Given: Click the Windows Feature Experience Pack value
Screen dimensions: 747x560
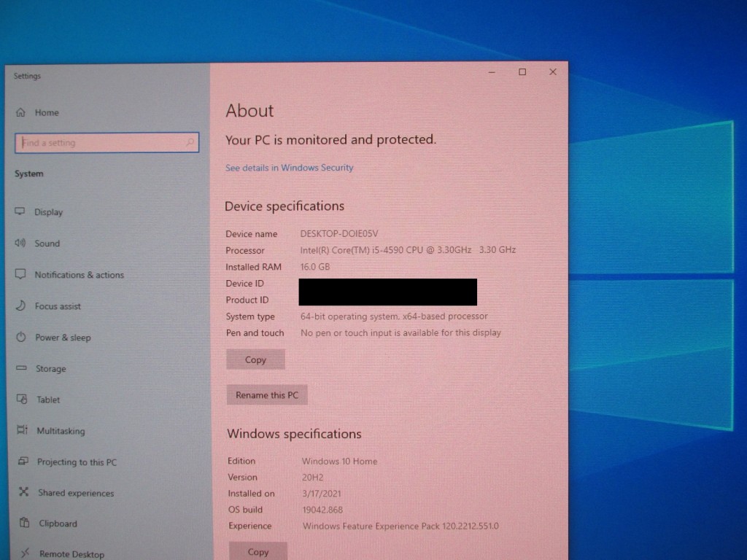Looking at the screenshot, I should [400, 526].
